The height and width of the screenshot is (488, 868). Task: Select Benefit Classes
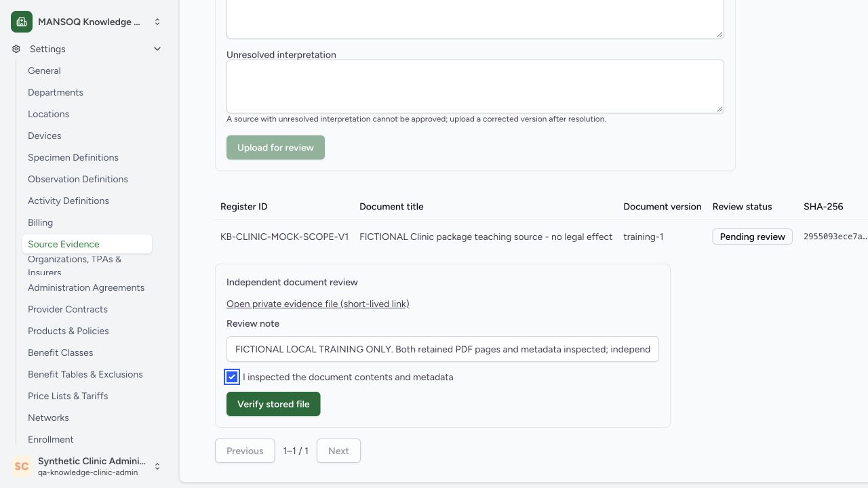coord(60,352)
